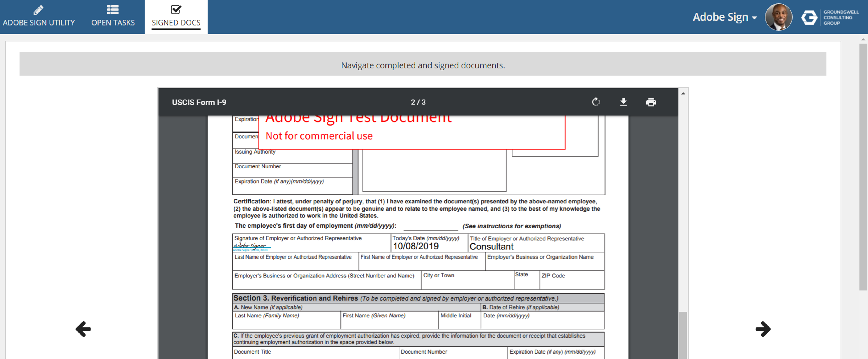Go to the next signed document arrow
Screen dimensions: 868x359
point(763,329)
